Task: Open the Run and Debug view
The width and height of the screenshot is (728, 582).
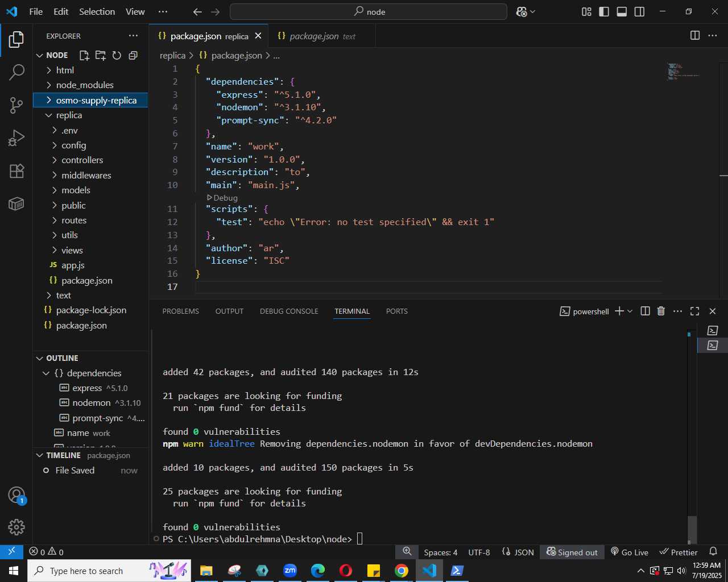Action: pos(16,138)
